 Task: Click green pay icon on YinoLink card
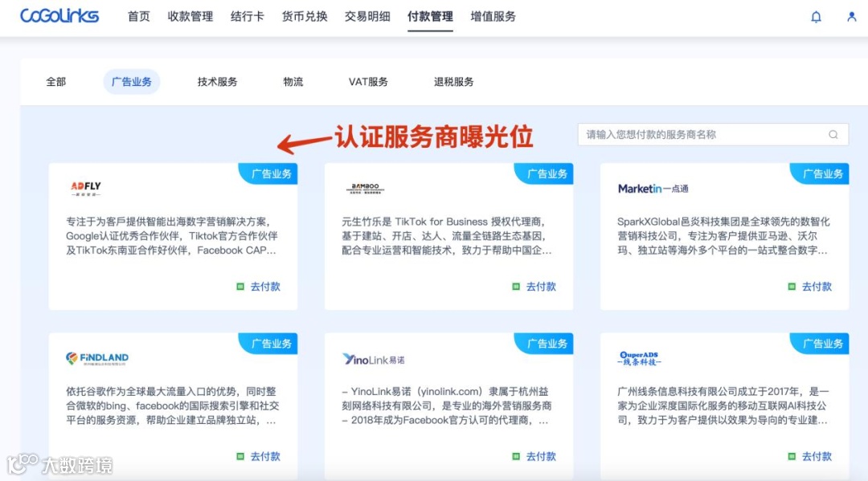516,456
